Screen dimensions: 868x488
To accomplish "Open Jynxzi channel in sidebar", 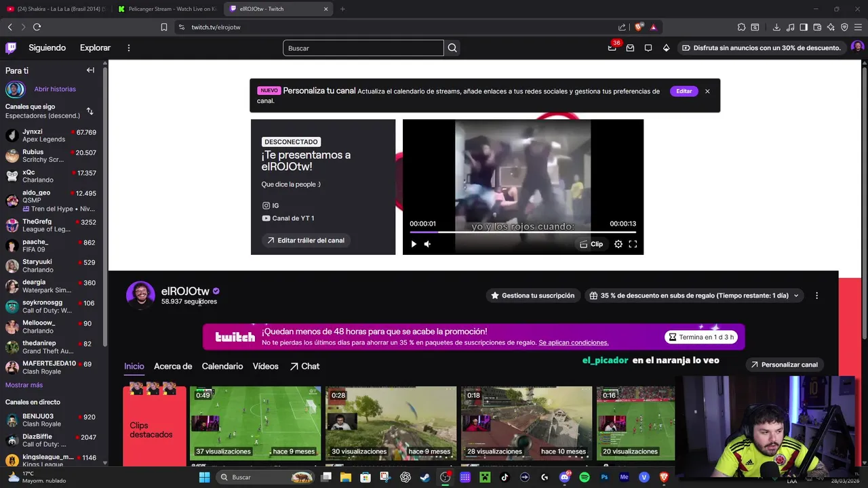I will (x=52, y=136).
